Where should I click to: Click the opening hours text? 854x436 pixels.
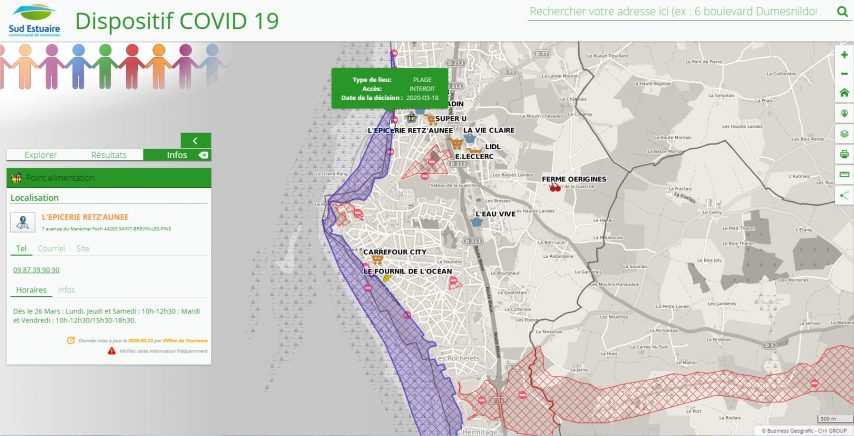coord(107,316)
